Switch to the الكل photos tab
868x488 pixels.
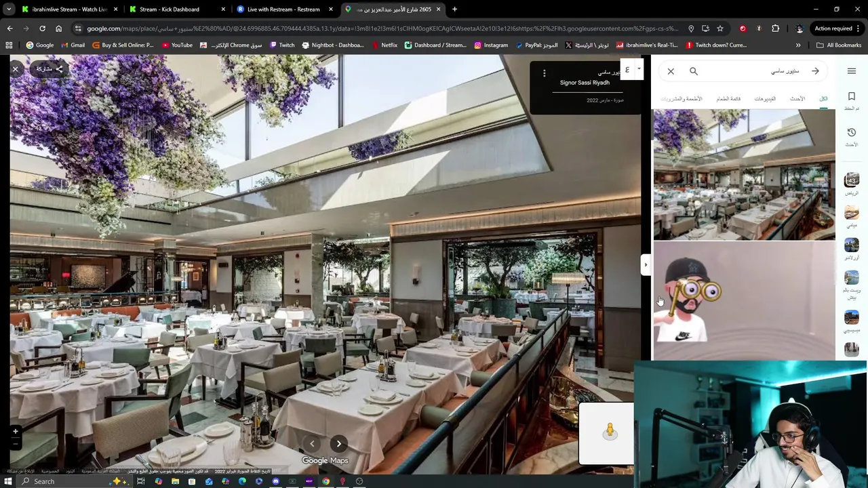coord(823,99)
